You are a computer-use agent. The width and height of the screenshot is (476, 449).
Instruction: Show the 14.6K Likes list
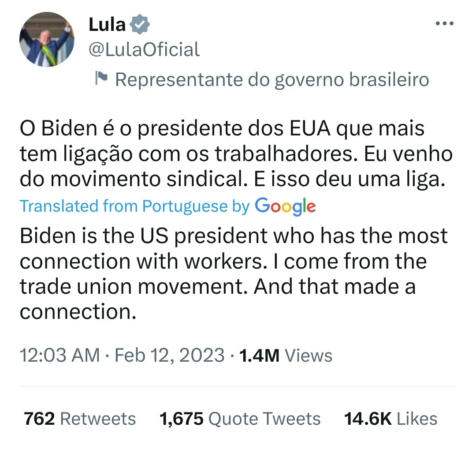(x=390, y=419)
